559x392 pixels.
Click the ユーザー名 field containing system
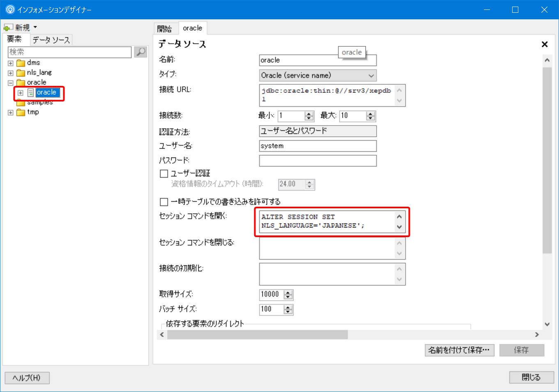click(x=318, y=146)
